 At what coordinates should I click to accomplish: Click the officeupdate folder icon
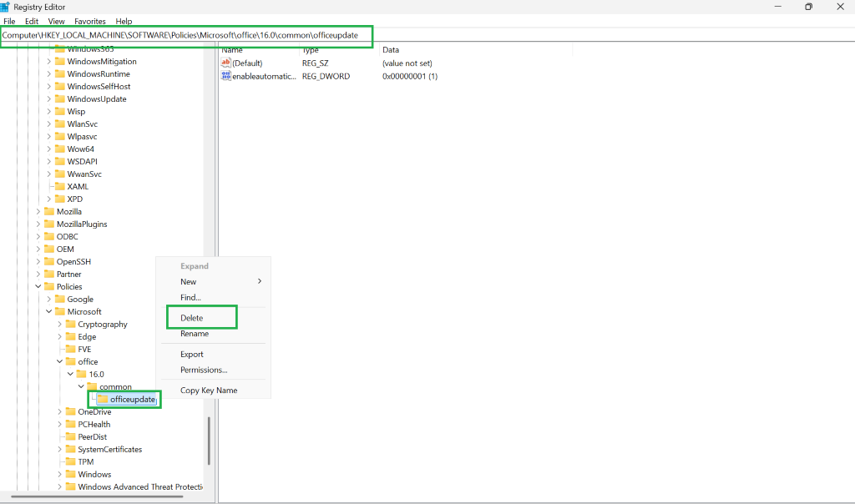103,400
